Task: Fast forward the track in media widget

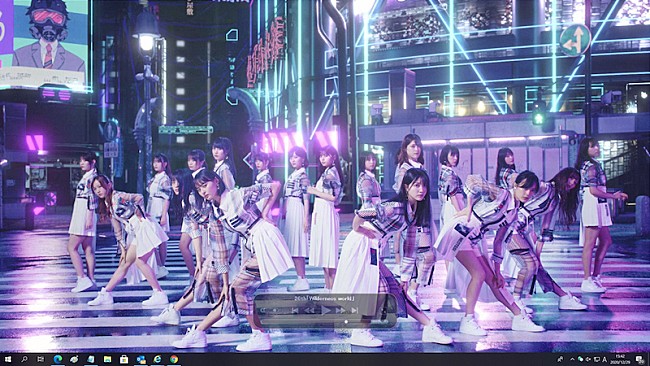Action: pyautogui.click(x=340, y=310)
